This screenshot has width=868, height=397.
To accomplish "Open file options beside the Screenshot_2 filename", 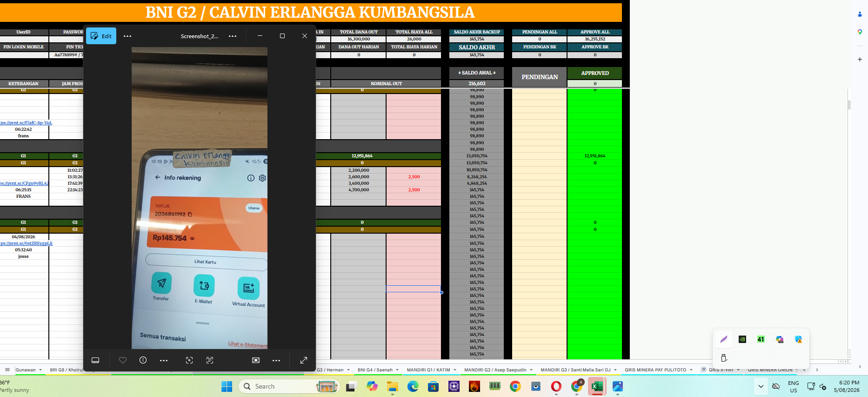I will tap(233, 36).
